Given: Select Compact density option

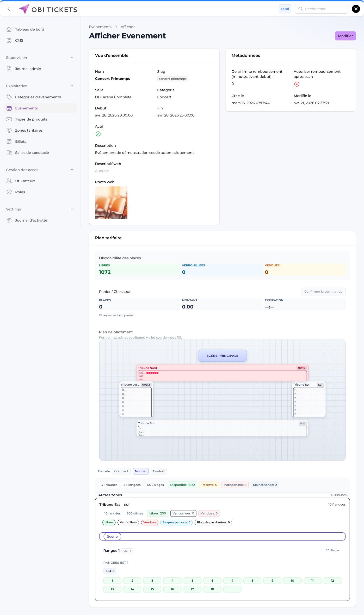Looking at the screenshot, I should tap(121, 471).
